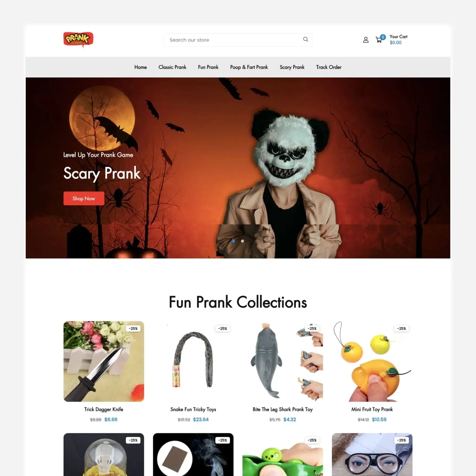Open the Your Cart $0.00 link

398,40
